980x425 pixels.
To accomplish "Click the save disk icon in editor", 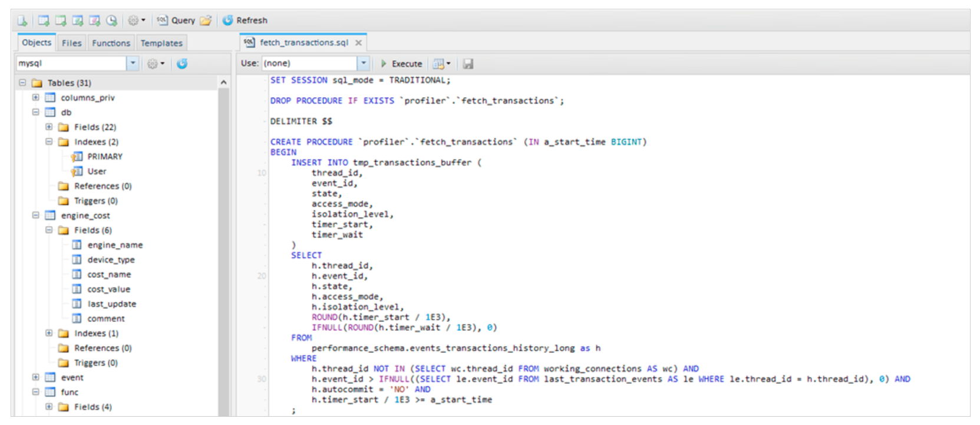I will 468,64.
